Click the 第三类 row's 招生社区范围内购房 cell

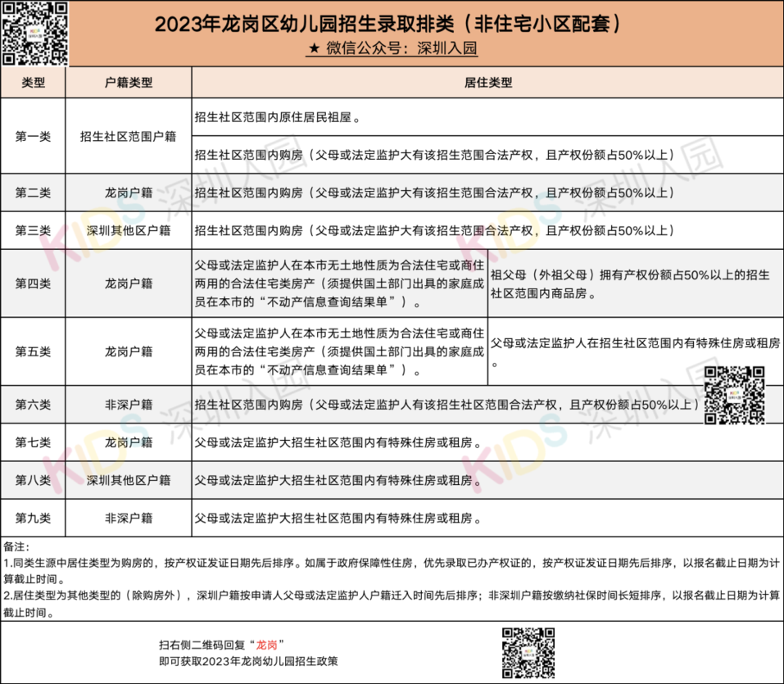click(488, 230)
